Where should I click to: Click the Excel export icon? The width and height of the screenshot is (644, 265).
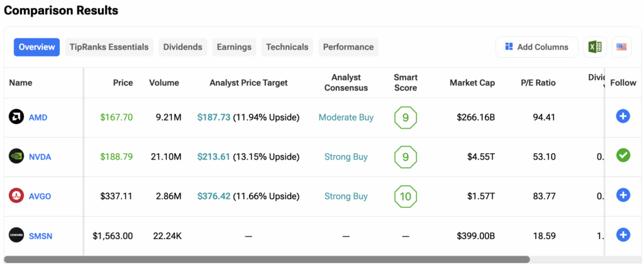pos(594,47)
